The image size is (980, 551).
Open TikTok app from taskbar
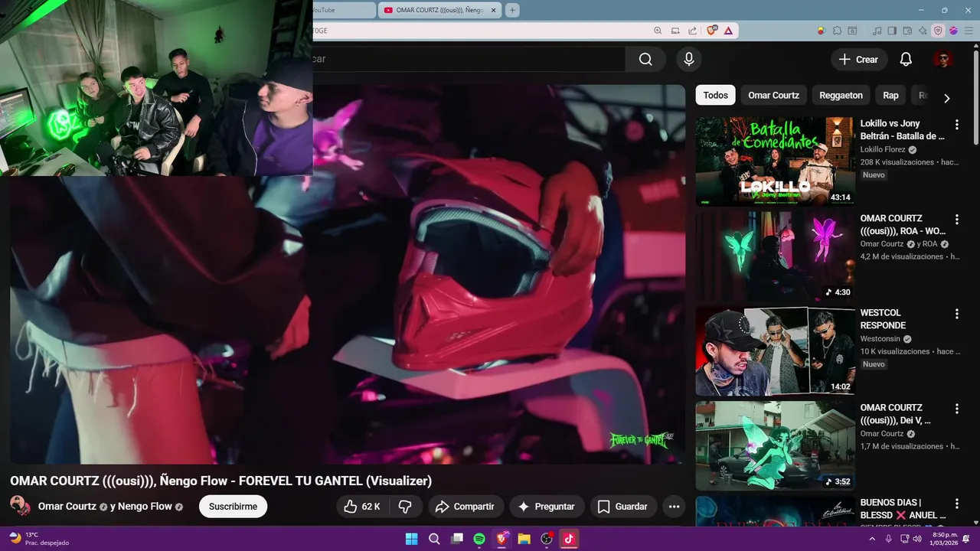click(570, 538)
